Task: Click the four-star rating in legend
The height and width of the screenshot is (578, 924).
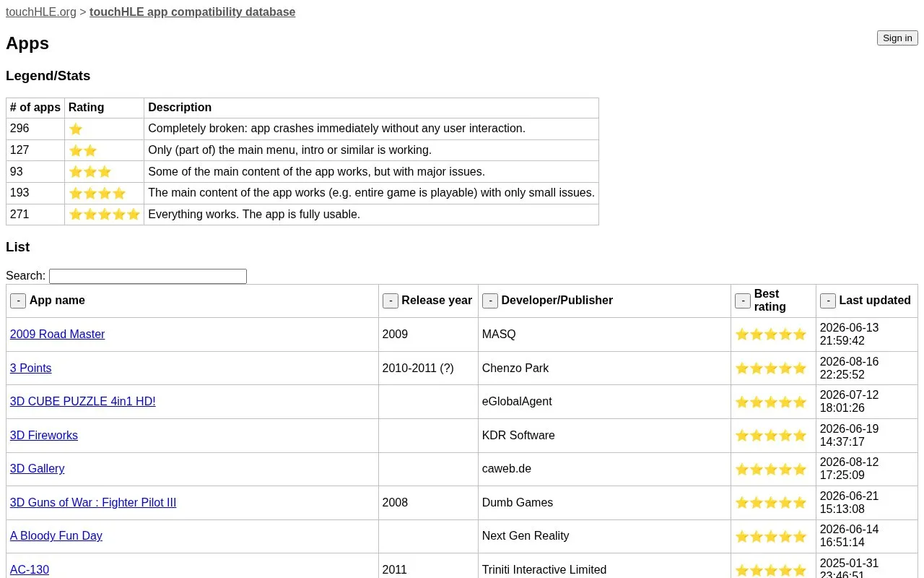Action: (97, 194)
